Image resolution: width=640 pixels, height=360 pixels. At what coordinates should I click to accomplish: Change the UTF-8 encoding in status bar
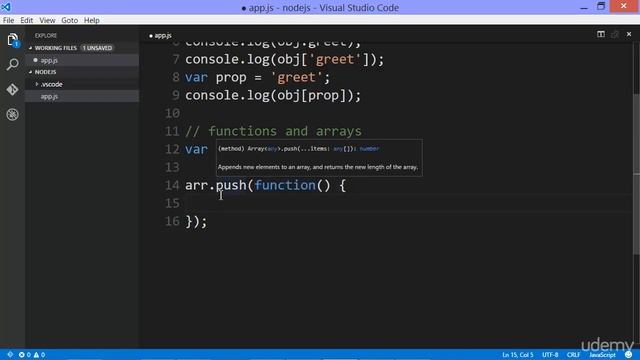coord(550,355)
